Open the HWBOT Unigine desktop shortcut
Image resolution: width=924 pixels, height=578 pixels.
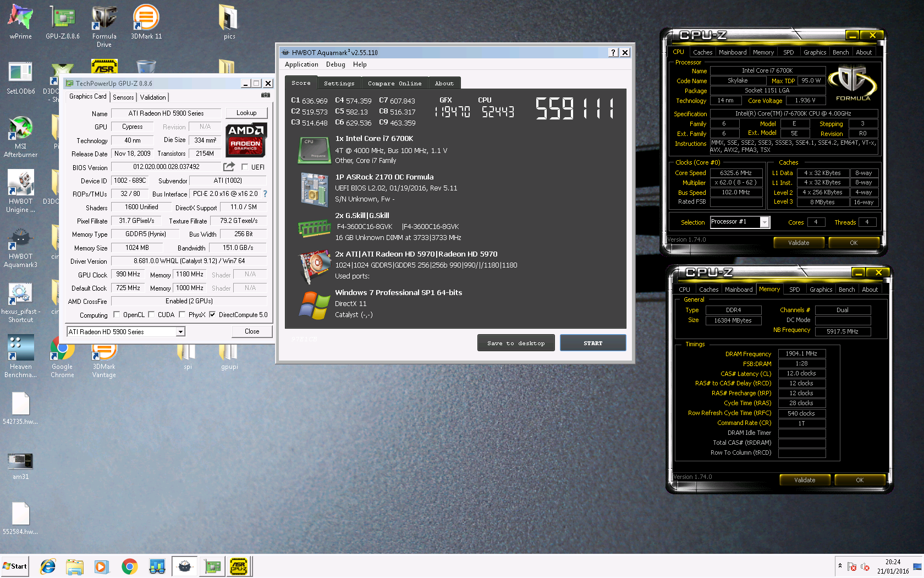[x=20, y=191]
